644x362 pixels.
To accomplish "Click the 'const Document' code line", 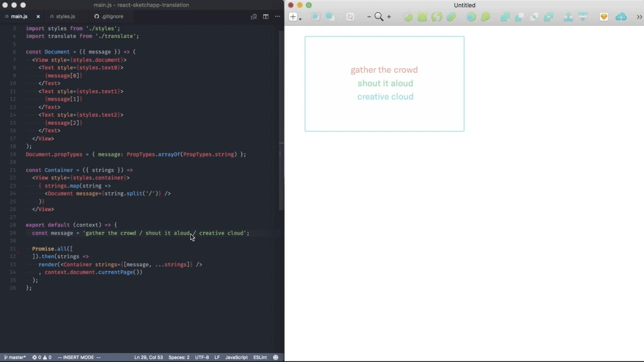I will click(x=81, y=52).
